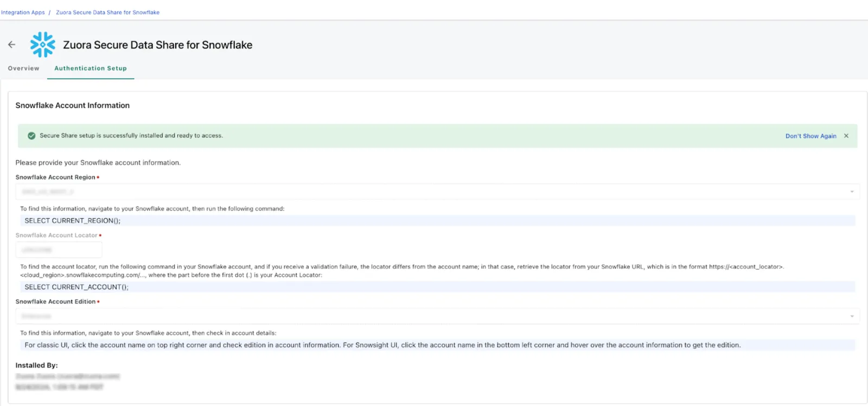
Task: Click the Snowflake logo icon
Action: click(43, 44)
